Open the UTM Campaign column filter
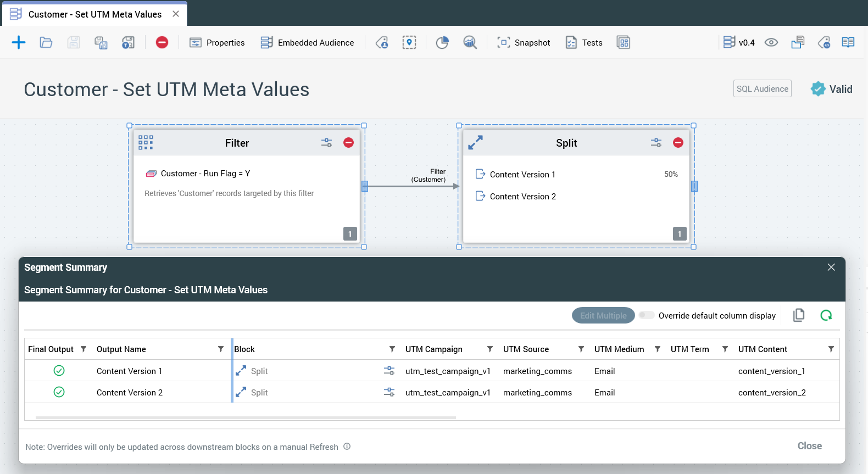The image size is (868, 474). click(489, 349)
